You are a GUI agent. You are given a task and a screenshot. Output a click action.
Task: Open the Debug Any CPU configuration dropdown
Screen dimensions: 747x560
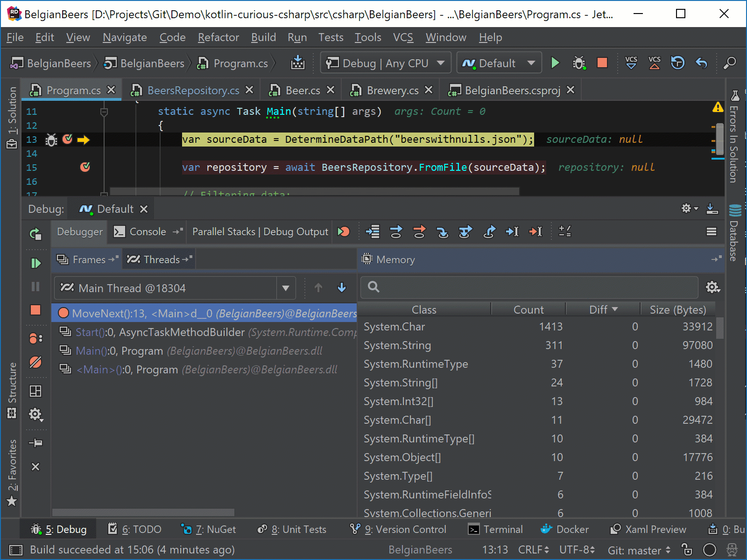click(x=439, y=63)
